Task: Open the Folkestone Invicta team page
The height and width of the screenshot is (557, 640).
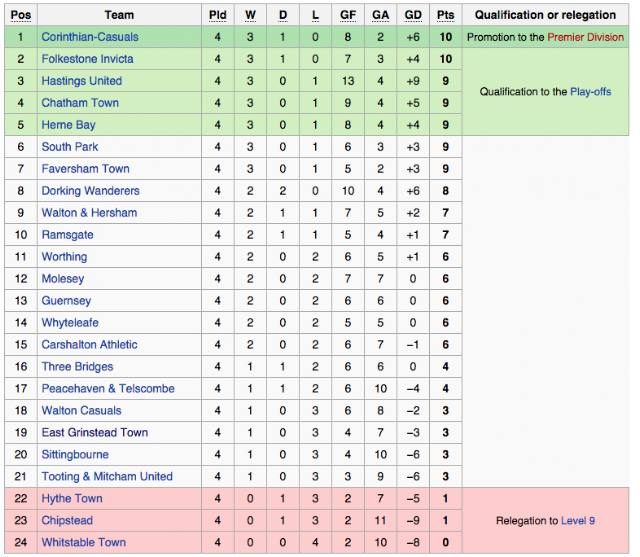Action: pos(87,59)
